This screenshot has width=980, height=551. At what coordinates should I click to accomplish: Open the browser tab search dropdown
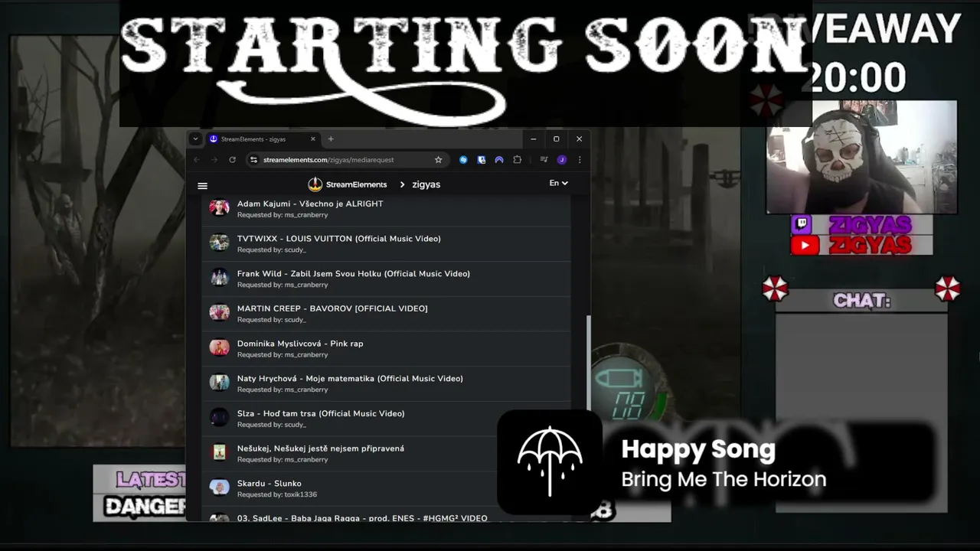pos(195,139)
